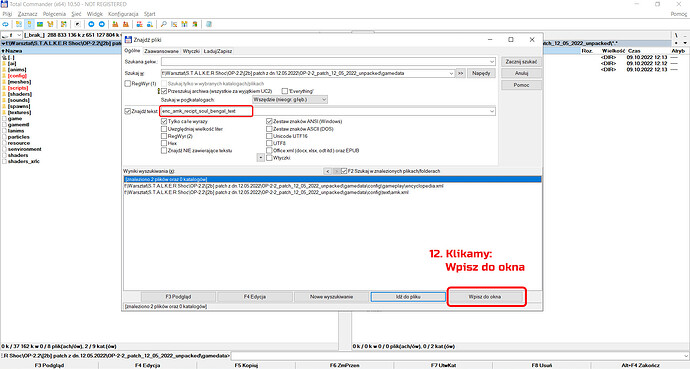Enable 'Uwzględniaj wielkość liter' checkbox
Viewport: 690px width, 369px height.
coord(164,129)
